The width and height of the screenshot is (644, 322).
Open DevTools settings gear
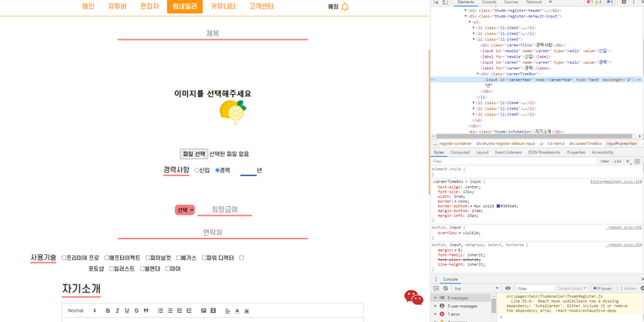tap(624, 2)
